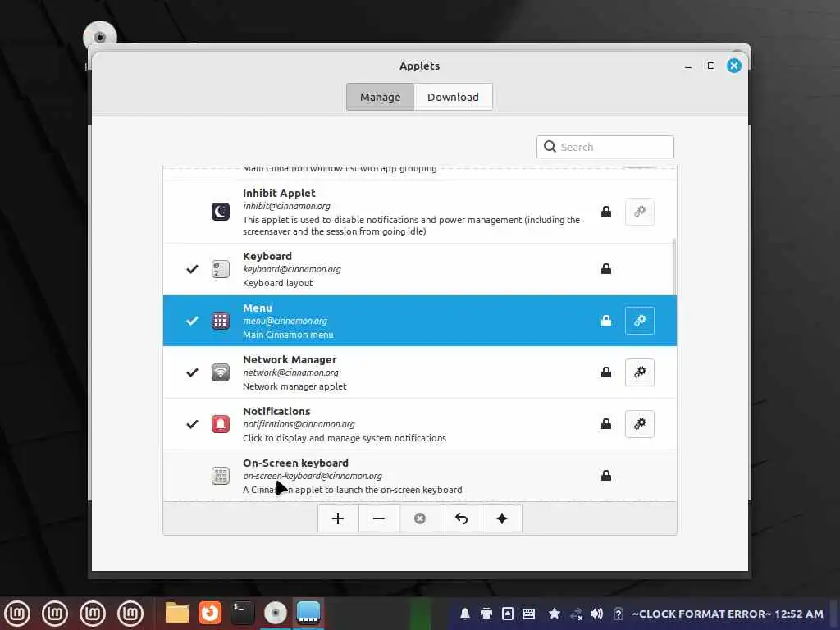Open Files from the taskbar
The height and width of the screenshot is (630, 840).
click(177, 613)
